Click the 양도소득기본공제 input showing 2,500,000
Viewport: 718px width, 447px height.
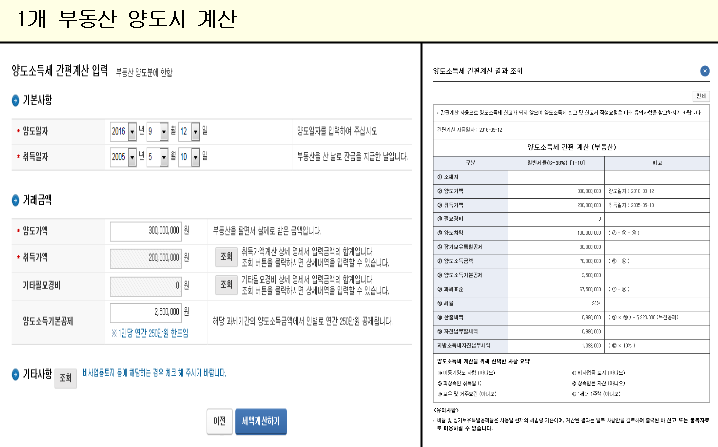click(146, 313)
